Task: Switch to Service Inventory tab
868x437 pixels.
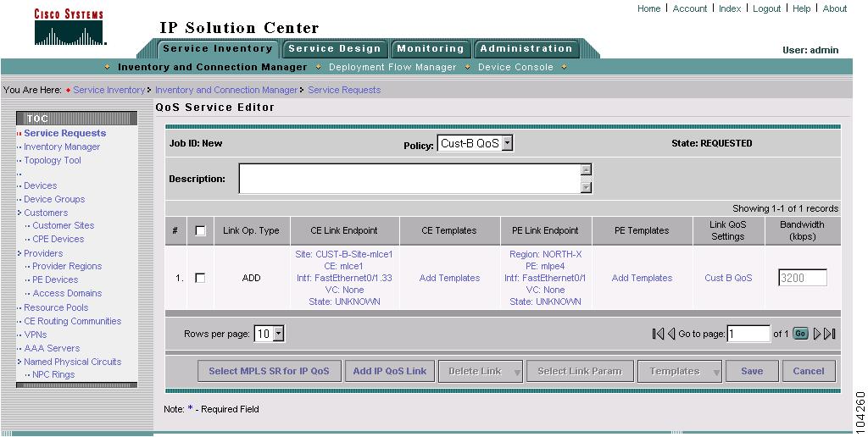Action: 218,48
